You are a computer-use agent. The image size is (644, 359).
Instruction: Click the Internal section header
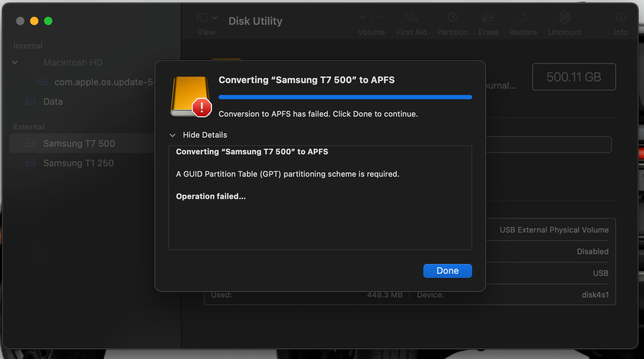[x=28, y=46]
